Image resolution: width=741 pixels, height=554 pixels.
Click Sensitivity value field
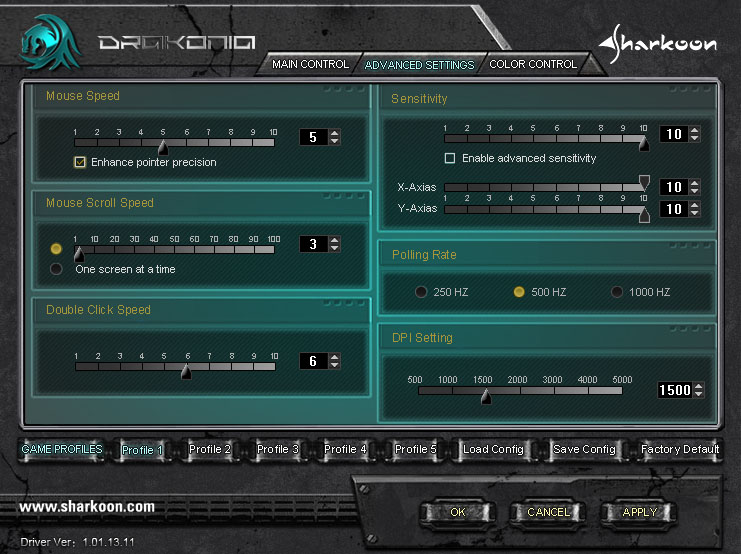point(674,134)
